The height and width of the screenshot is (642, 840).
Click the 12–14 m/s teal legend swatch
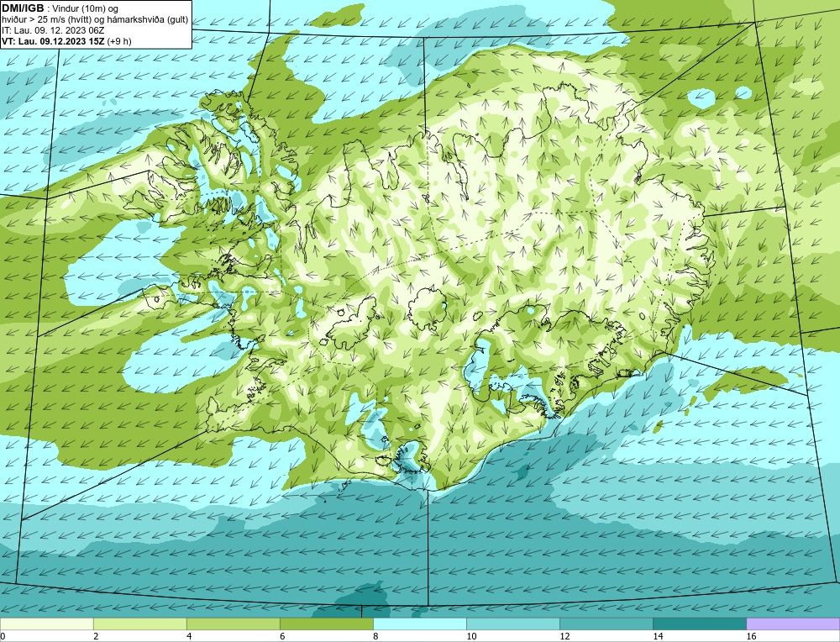tap(606, 624)
